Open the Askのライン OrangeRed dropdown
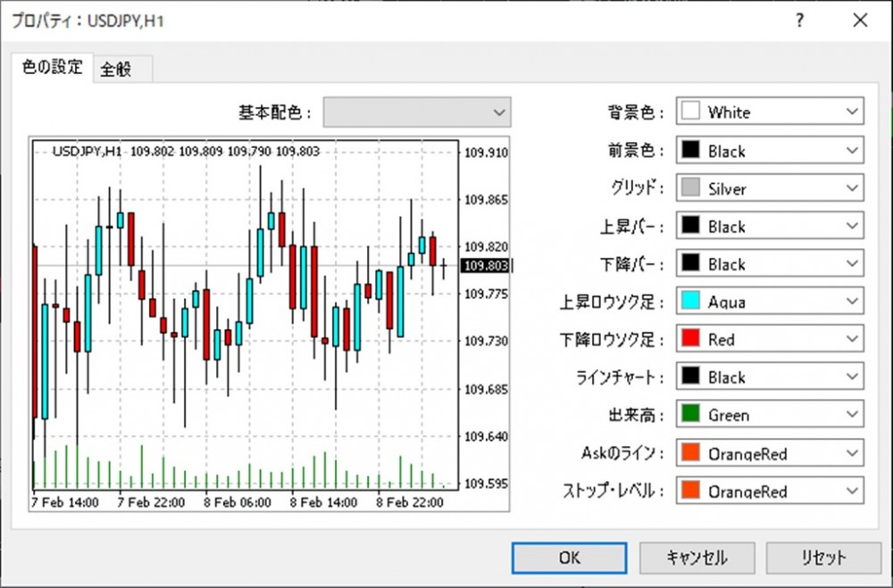This screenshot has height=588, width=893. [x=770, y=453]
